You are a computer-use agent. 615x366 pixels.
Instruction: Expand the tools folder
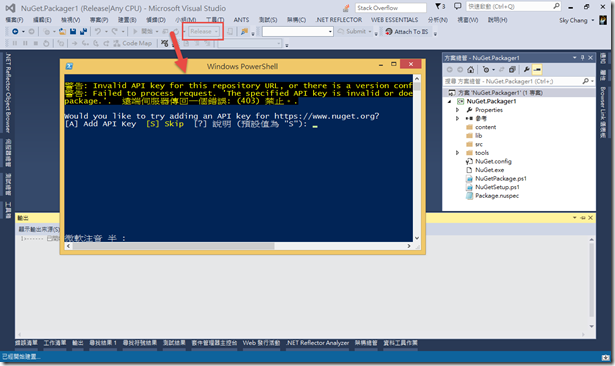pos(457,153)
